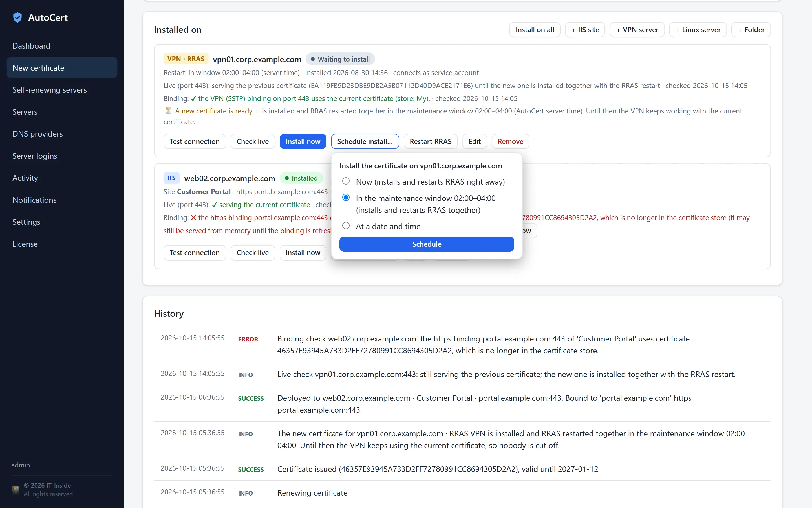Viewport: 812px width, 508px height.
Task: Click the ERROR label in History
Action: coord(248,339)
